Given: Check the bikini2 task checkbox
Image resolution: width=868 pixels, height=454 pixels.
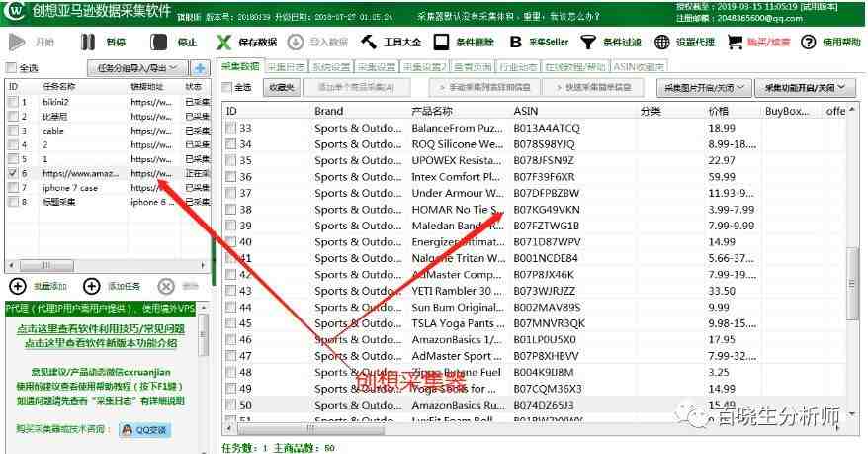Looking at the screenshot, I should (13, 102).
